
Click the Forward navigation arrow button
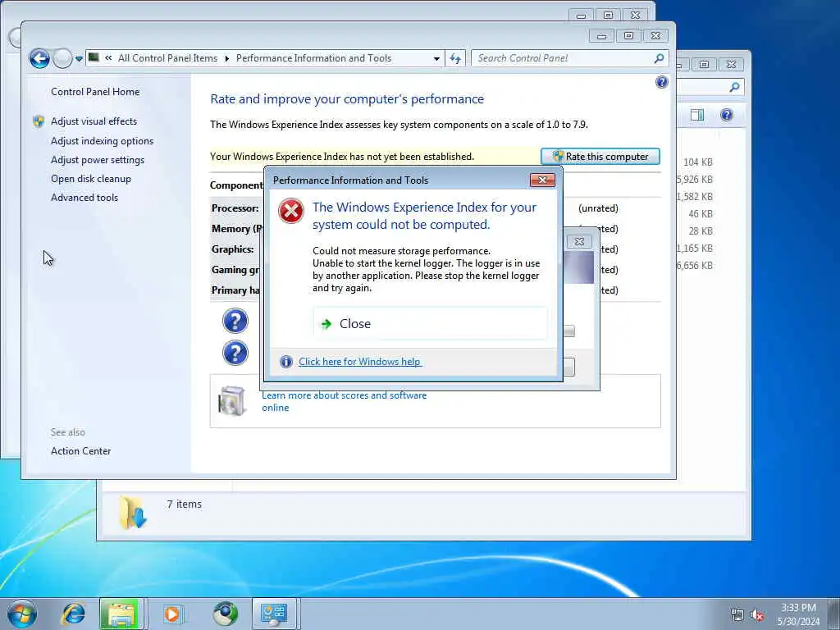62,58
